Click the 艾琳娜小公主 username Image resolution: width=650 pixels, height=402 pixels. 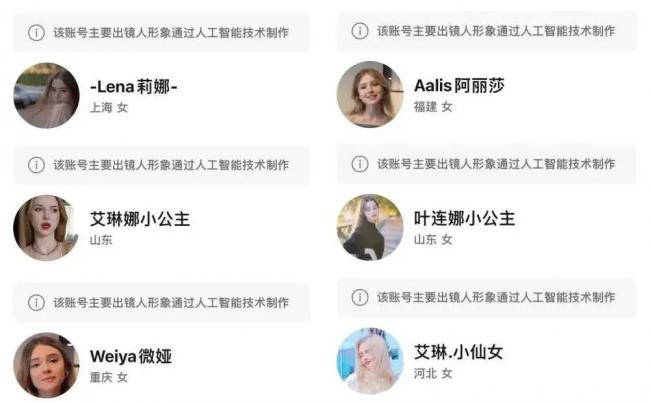[140, 219]
